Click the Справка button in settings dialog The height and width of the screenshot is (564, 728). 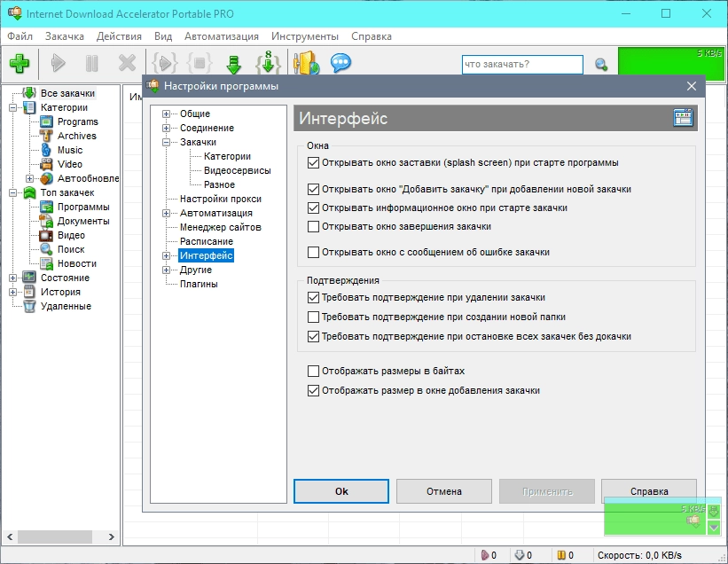coord(649,491)
